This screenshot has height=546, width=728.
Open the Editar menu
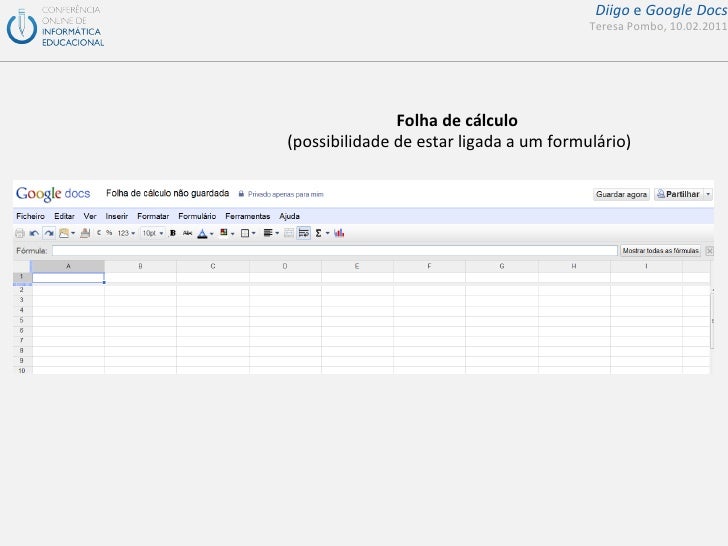click(64, 216)
